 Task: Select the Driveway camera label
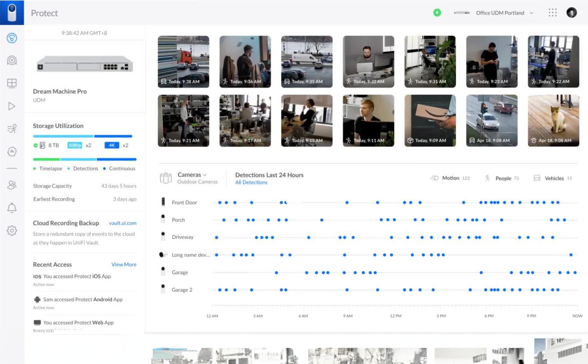[182, 237]
